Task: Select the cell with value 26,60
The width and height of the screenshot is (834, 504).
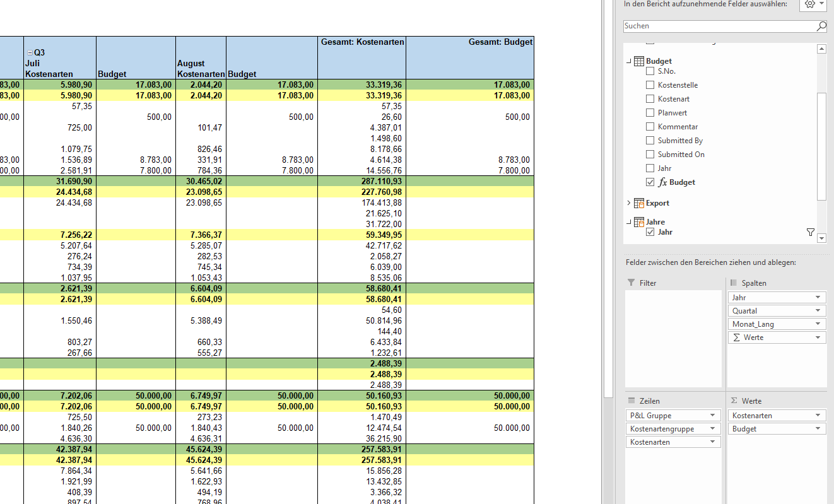Action: [361, 117]
